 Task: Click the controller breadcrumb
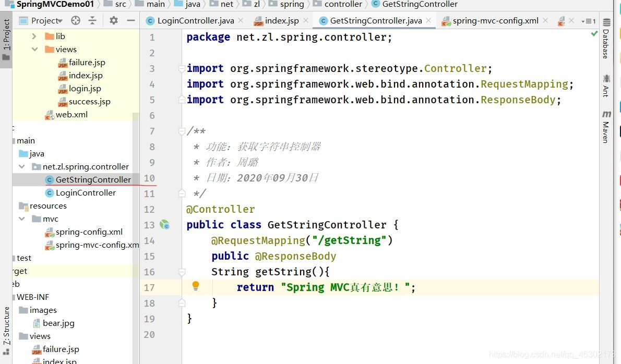[x=338, y=4]
